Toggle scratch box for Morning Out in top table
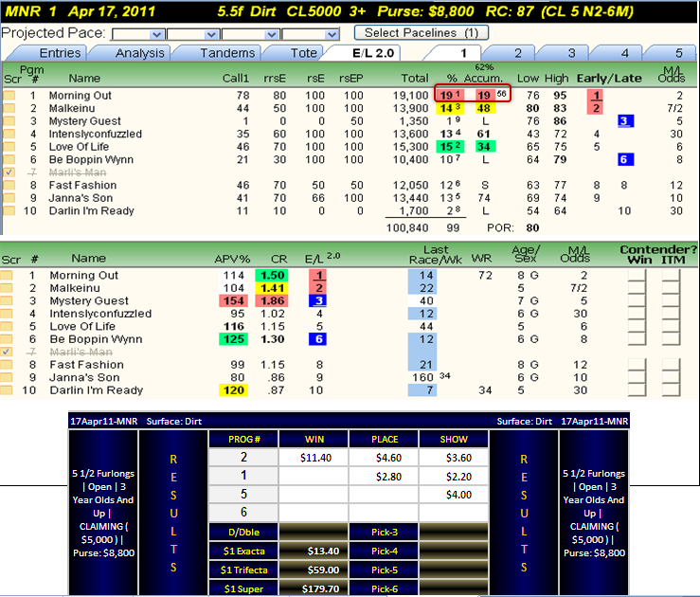This screenshot has height=597, width=700. pos(9,95)
